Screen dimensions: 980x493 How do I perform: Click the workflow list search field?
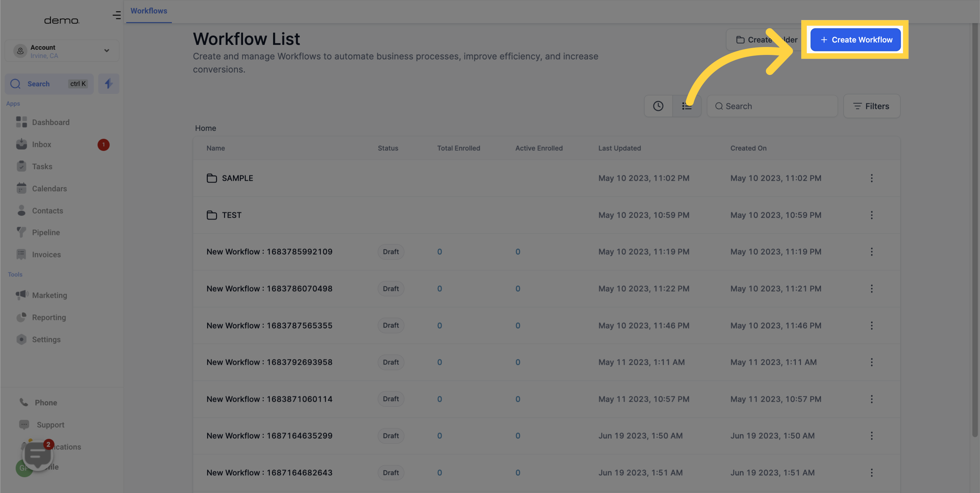[x=772, y=106]
